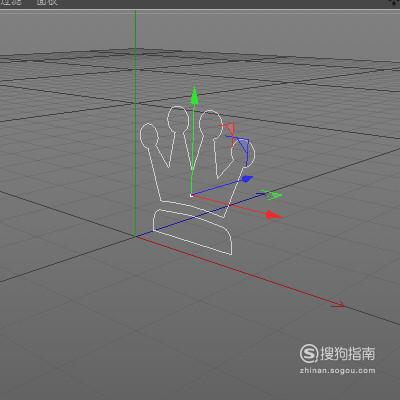Select the small green plane handle
Image resolution: width=400 pixels, height=400 pixels.
272,195
